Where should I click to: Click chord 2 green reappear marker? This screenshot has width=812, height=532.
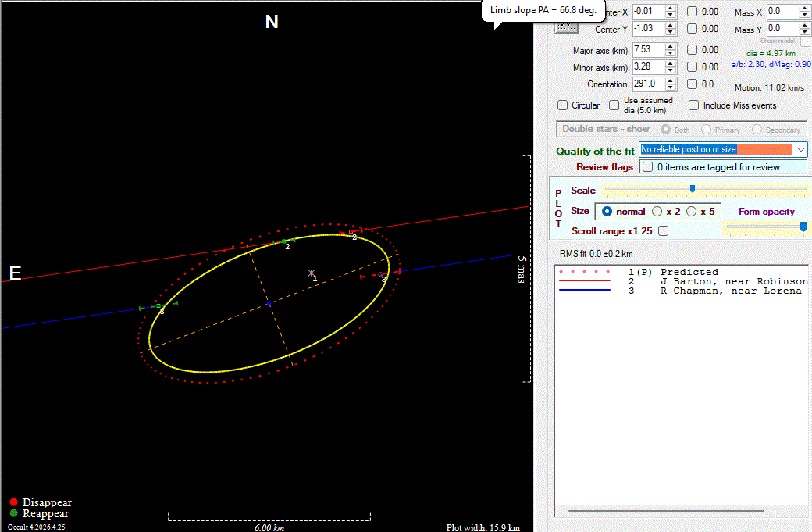pos(283,241)
